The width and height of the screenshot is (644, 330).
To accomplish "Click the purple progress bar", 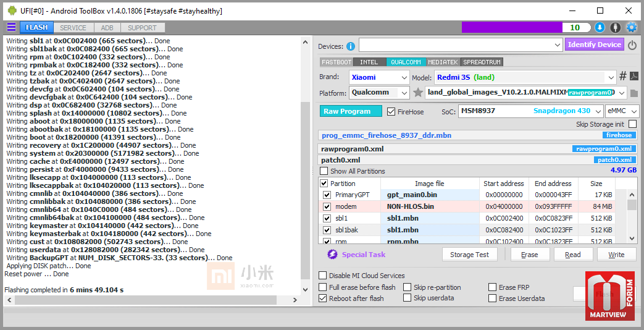I will point(512,28).
